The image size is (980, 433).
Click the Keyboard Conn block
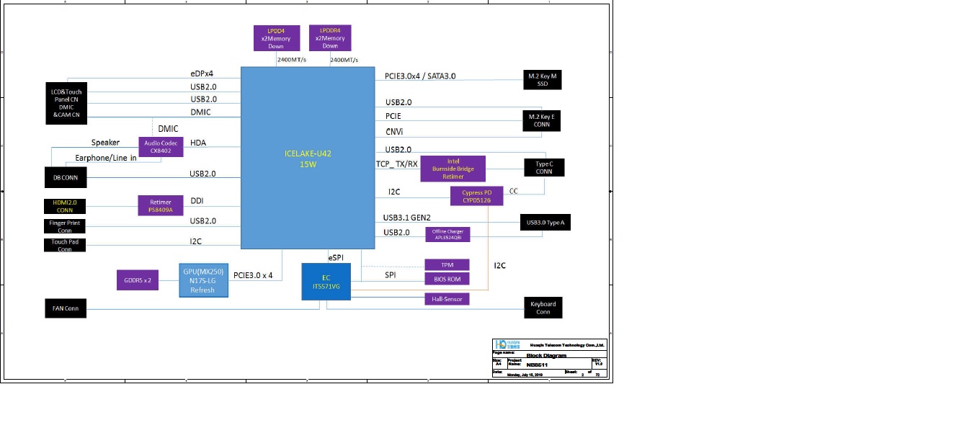click(x=543, y=308)
